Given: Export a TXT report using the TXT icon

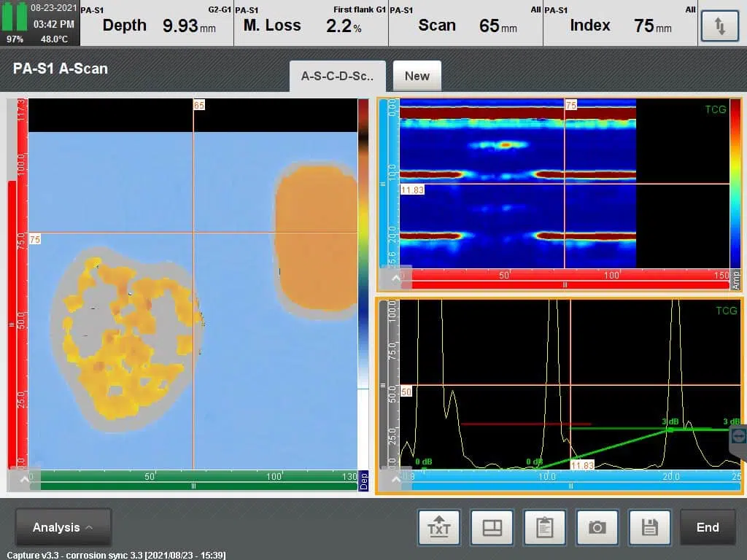Looking at the screenshot, I should pyautogui.click(x=438, y=526).
